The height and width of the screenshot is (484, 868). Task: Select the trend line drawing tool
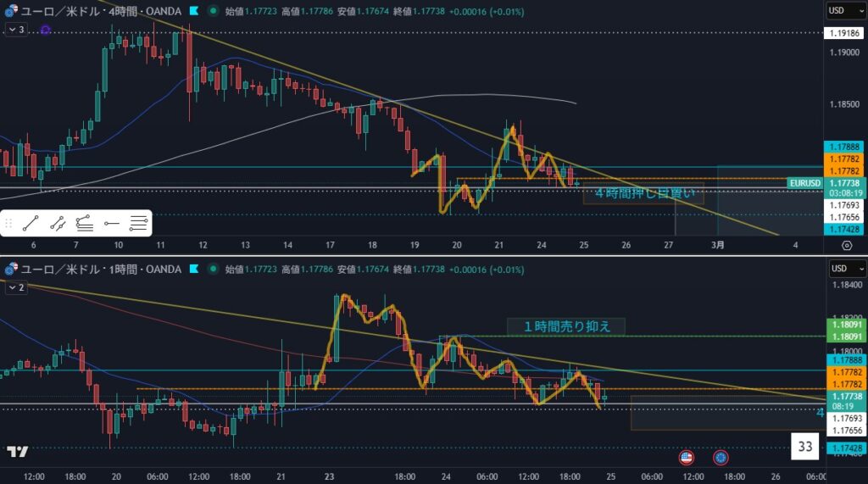click(31, 224)
